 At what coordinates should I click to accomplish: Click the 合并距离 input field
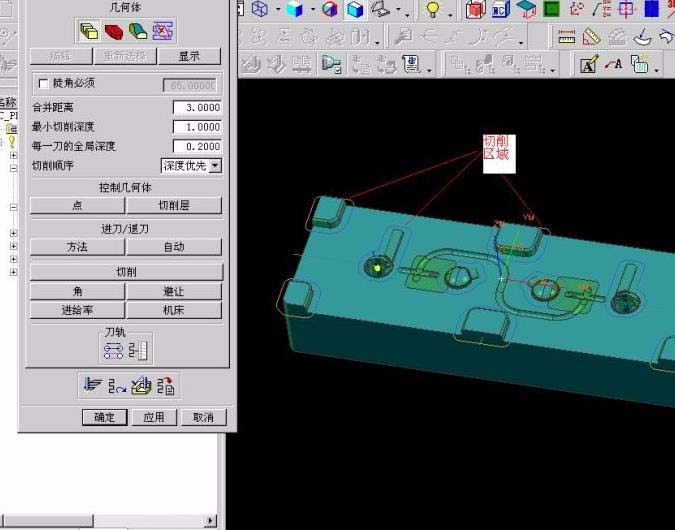click(196, 108)
